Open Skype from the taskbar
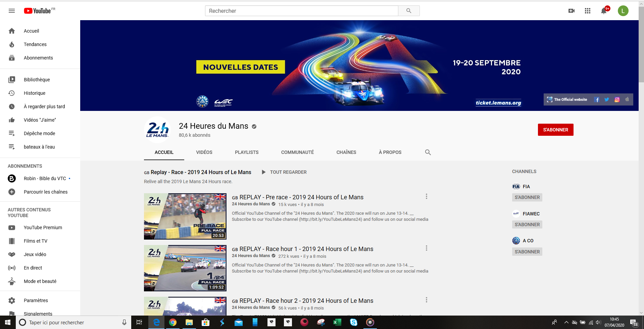Viewport: 644px width, 329px height. [353, 322]
